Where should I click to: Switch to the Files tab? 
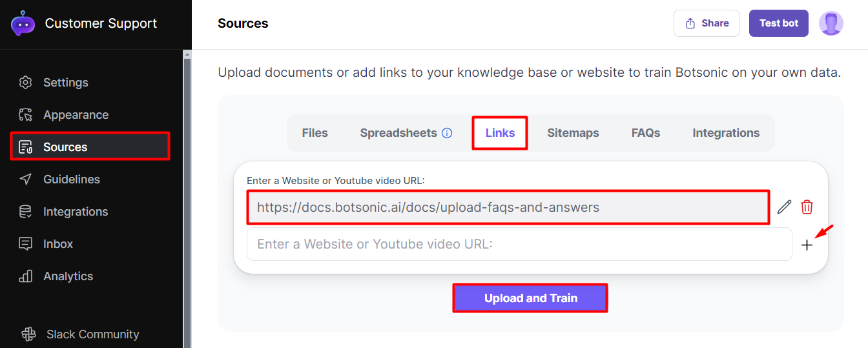pos(315,133)
